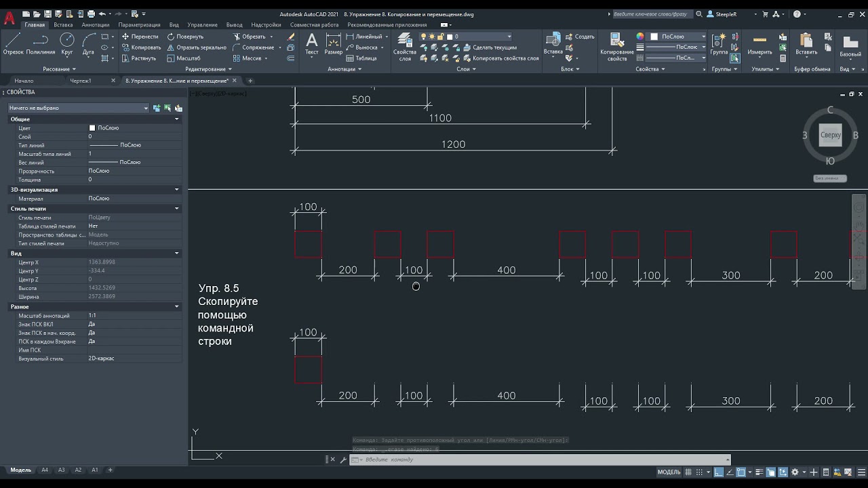This screenshot has height=488, width=868.
Task: Toggle grid display in status bar
Action: pos(688,472)
